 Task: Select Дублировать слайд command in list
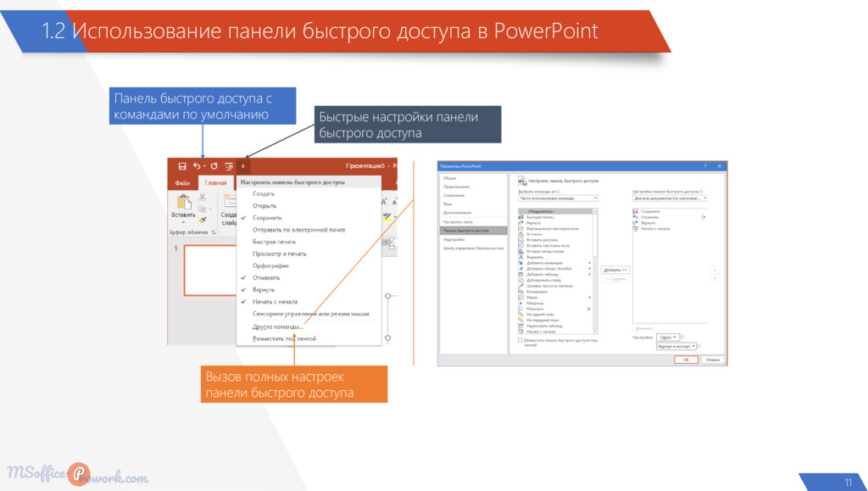coord(555,280)
